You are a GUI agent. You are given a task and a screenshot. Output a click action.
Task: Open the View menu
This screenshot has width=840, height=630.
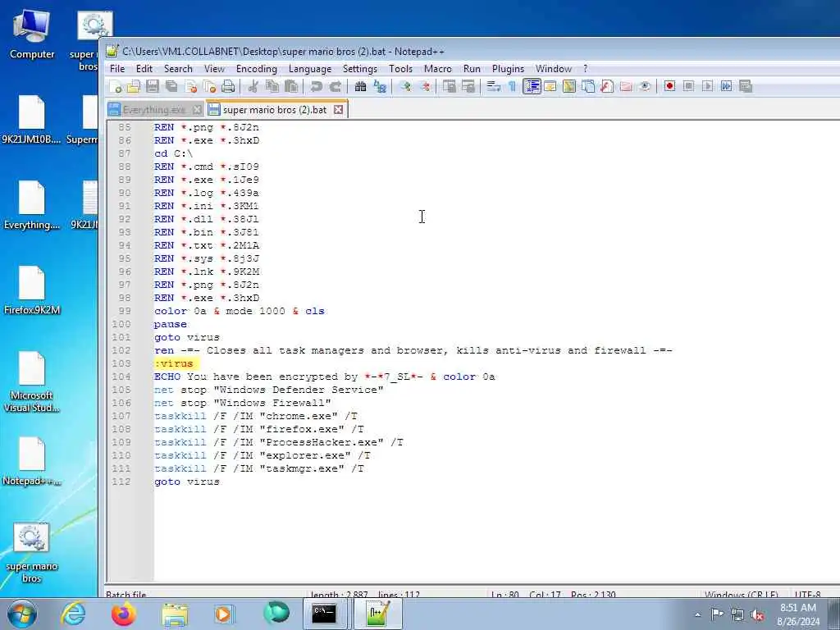point(214,69)
